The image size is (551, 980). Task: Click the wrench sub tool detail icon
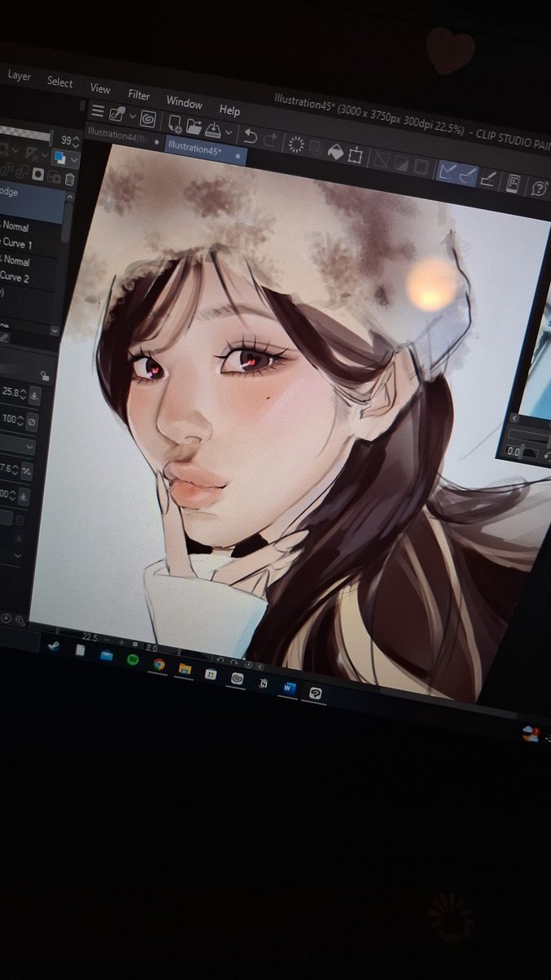click(20, 620)
